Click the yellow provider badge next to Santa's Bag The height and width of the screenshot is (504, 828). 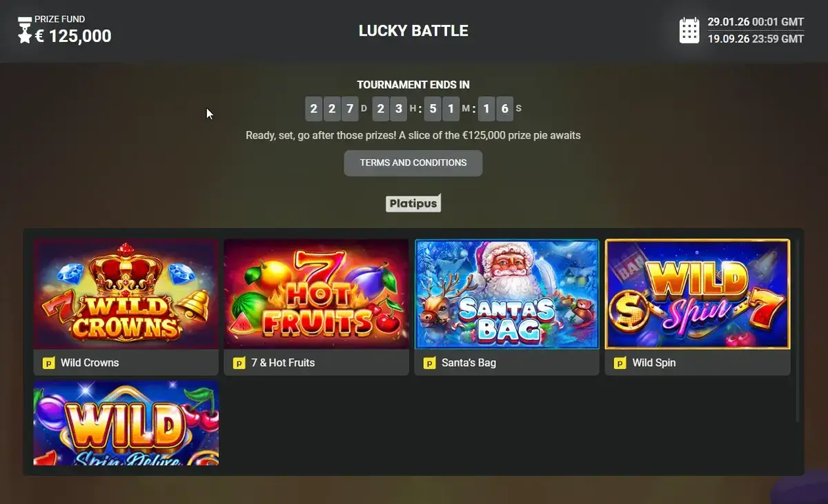point(429,363)
